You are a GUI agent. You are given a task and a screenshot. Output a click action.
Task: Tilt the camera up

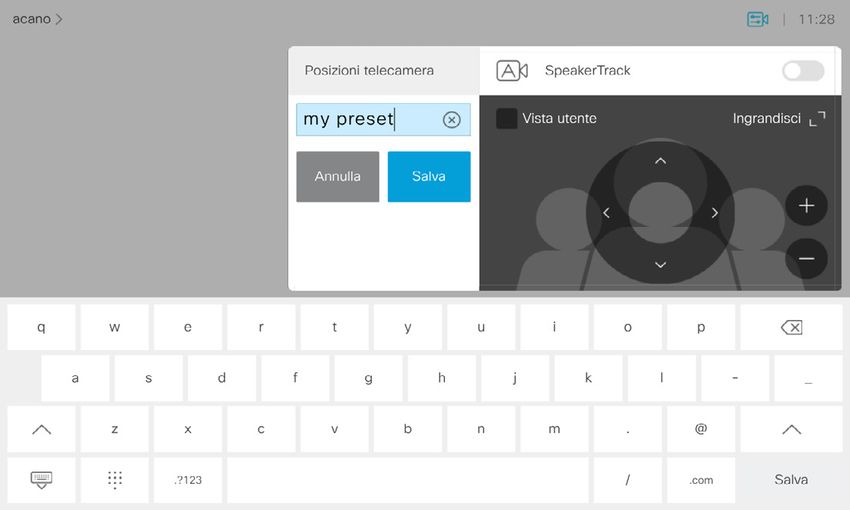660,161
